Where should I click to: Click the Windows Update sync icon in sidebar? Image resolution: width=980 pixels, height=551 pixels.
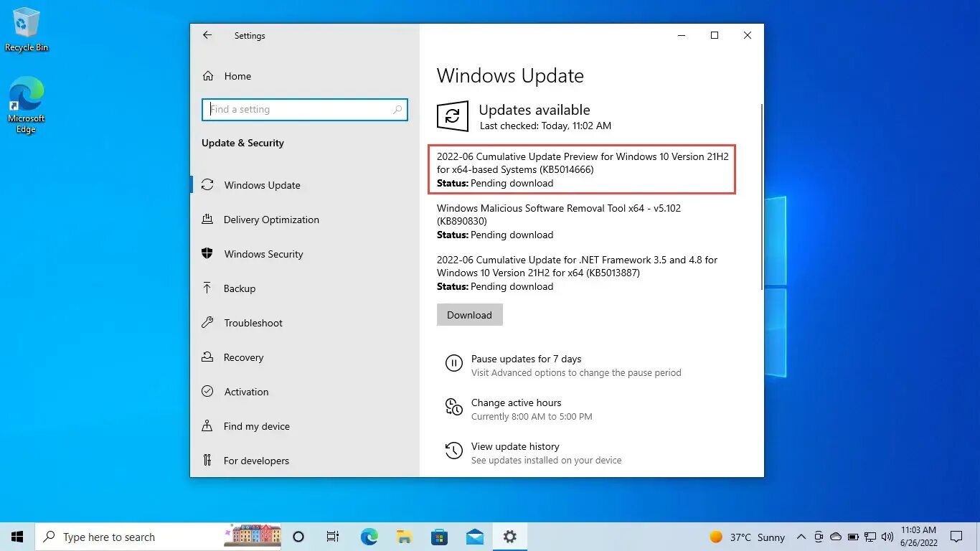click(x=207, y=184)
